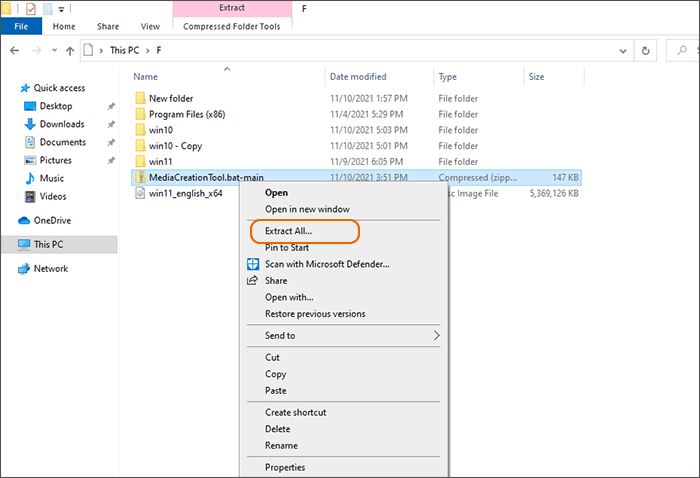The width and height of the screenshot is (700, 478).
Task: Open Desktop in the navigation pane
Action: [x=56, y=106]
